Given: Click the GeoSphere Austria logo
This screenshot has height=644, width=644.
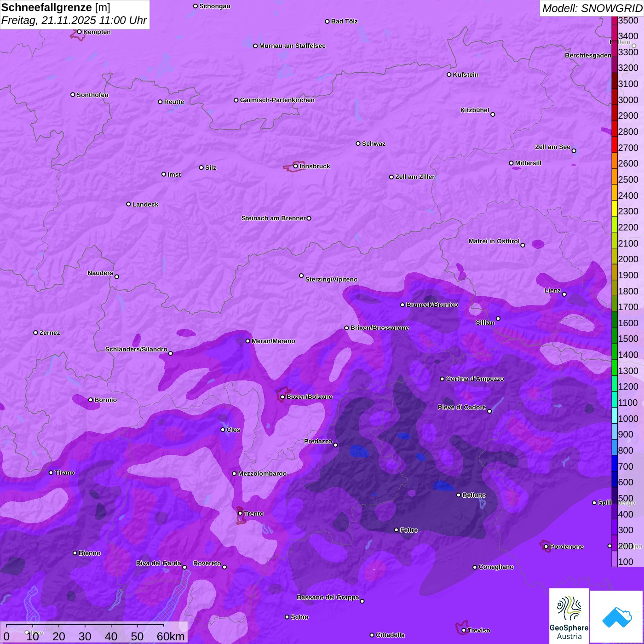Looking at the screenshot, I should click(x=569, y=615).
